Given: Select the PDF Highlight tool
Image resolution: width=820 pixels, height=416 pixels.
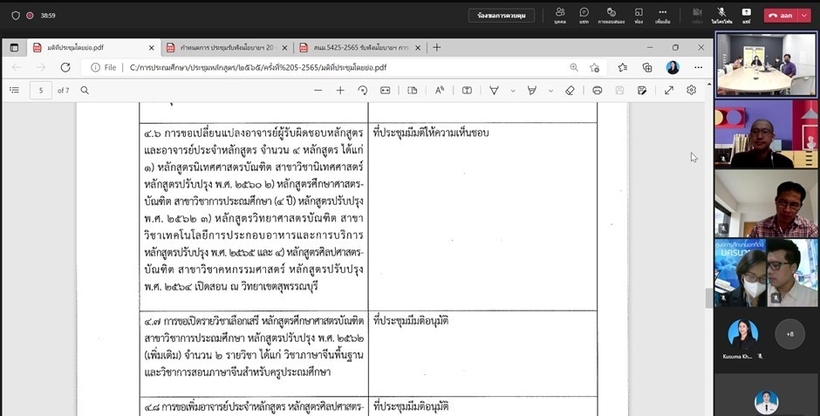Looking at the screenshot, I should click(532, 91).
